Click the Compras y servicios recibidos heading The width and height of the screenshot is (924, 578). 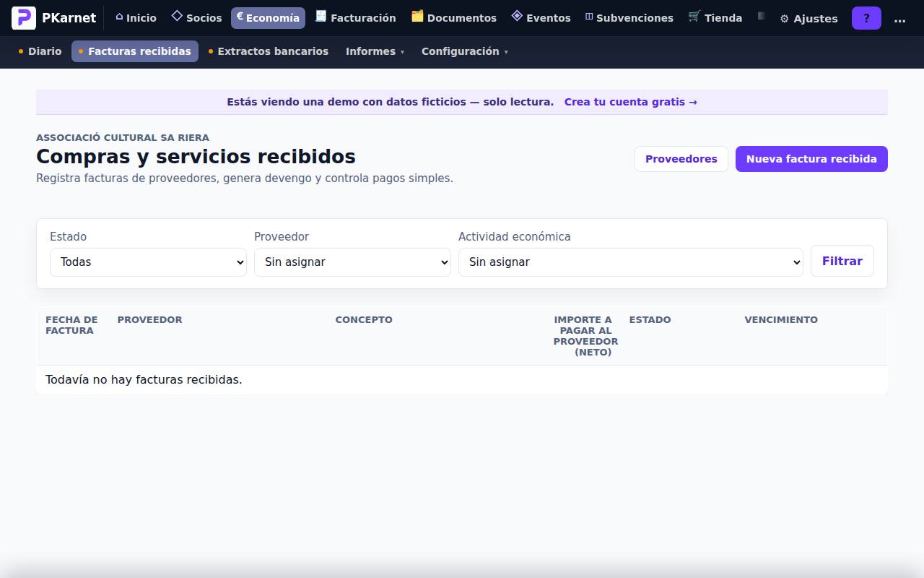pos(196,156)
